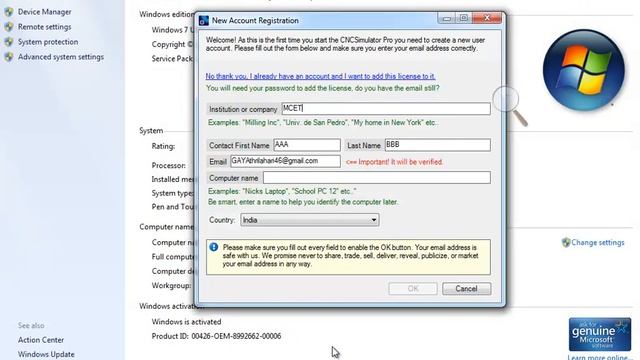This screenshot has width=640, height=360.
Task: Click the already have an account link
Action: (x=320, y=76)
